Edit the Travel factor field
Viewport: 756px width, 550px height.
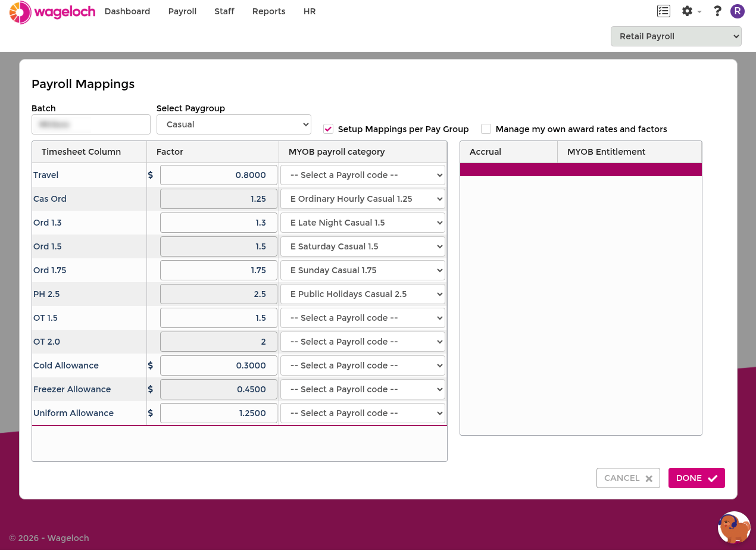[218, 175]
